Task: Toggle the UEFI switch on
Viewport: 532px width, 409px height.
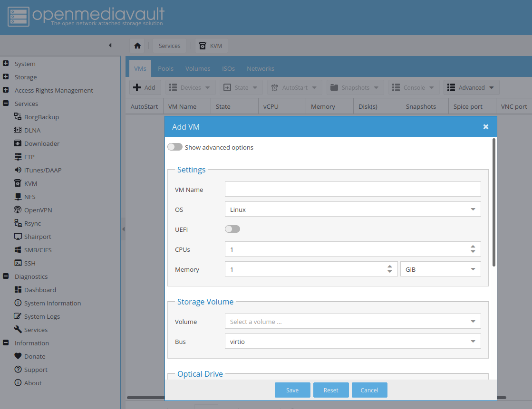Action: tap(232, 229)
